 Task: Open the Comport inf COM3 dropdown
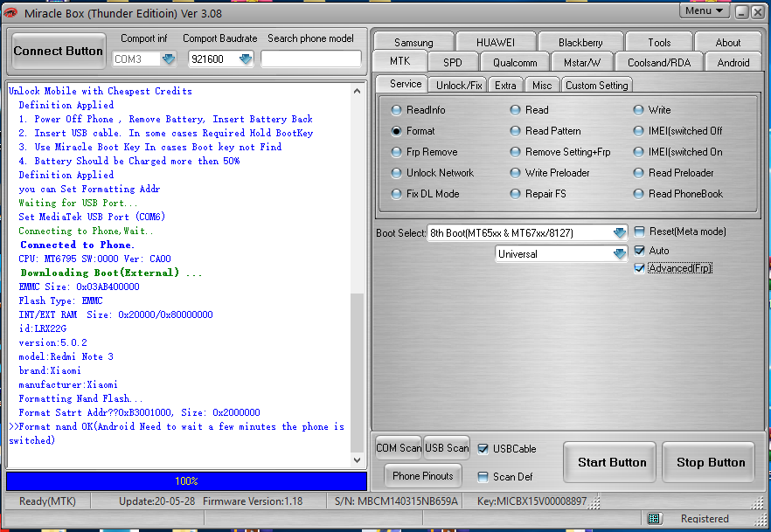169,59
